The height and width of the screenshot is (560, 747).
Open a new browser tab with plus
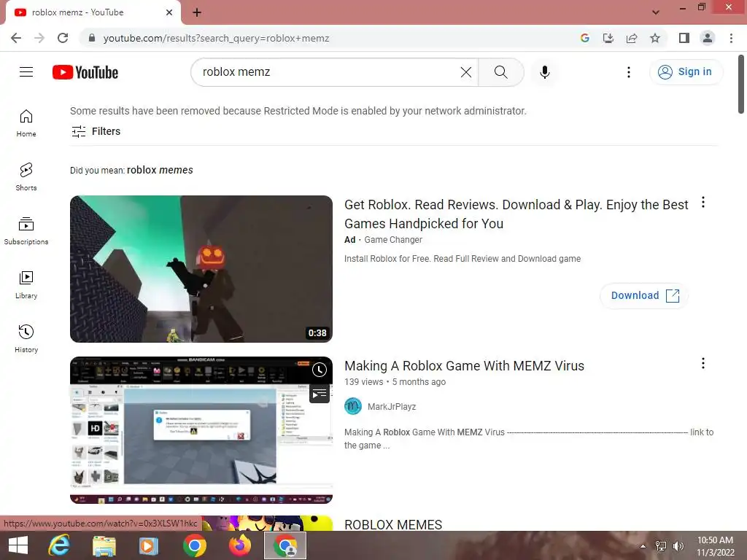[x=197, y=12]
